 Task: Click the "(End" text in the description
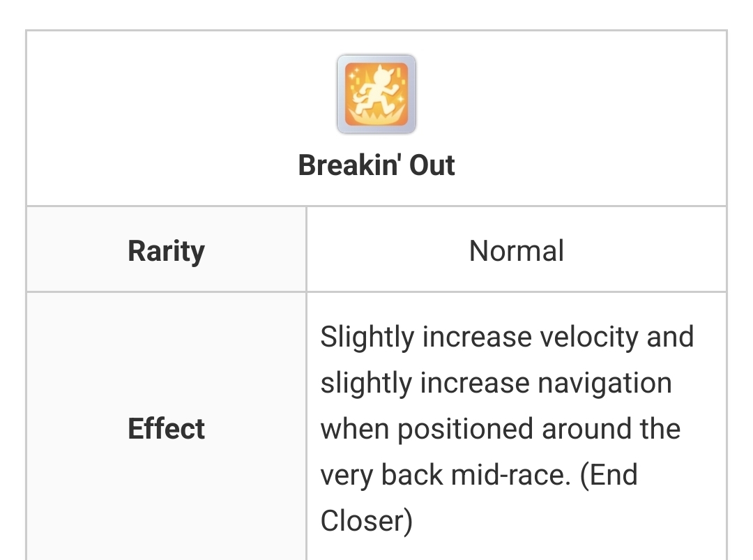tap(609, 475)
